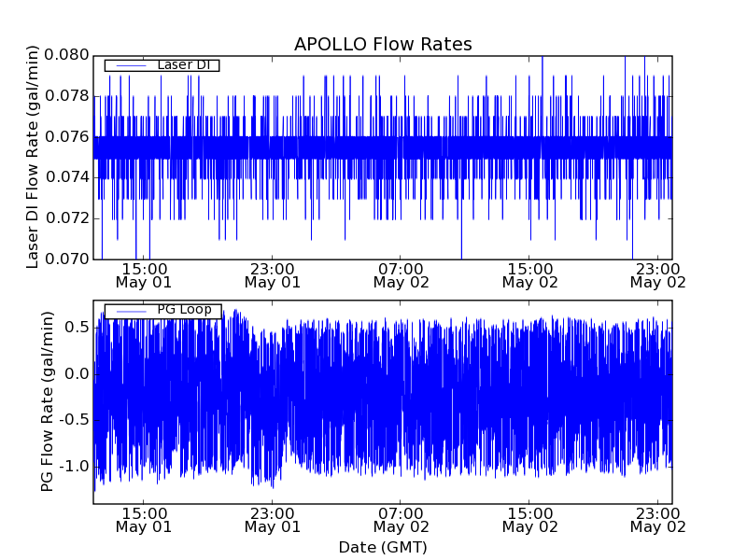This screenshot has height=560, width=747.
Task: Select the Date (GMT) x-axis label
Action: point(383,547)
